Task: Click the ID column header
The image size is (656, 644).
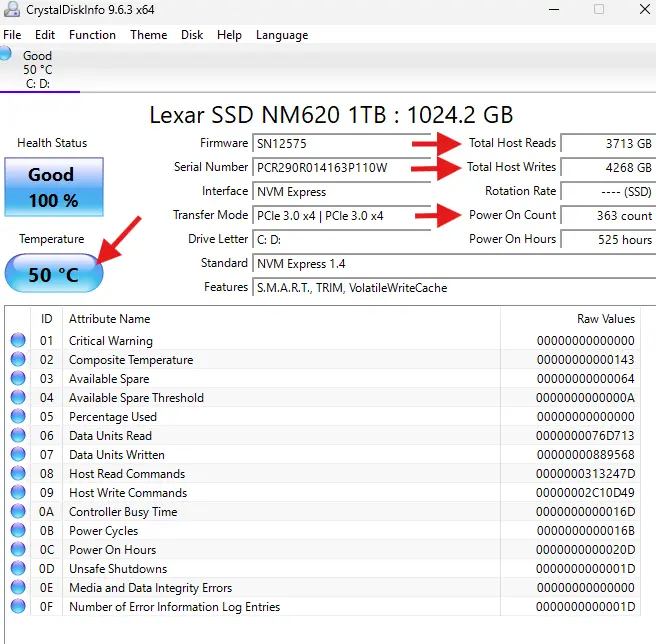Action: click(46, 319)
